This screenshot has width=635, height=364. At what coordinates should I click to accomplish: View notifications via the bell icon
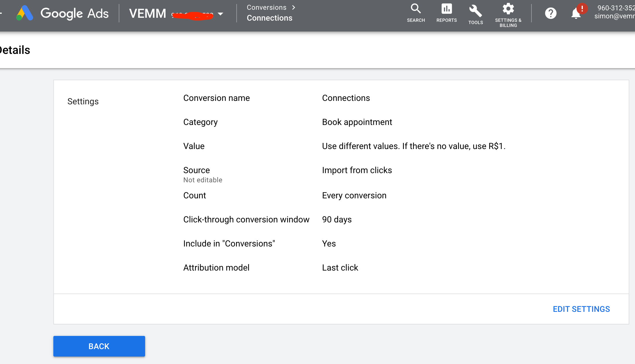576,14
